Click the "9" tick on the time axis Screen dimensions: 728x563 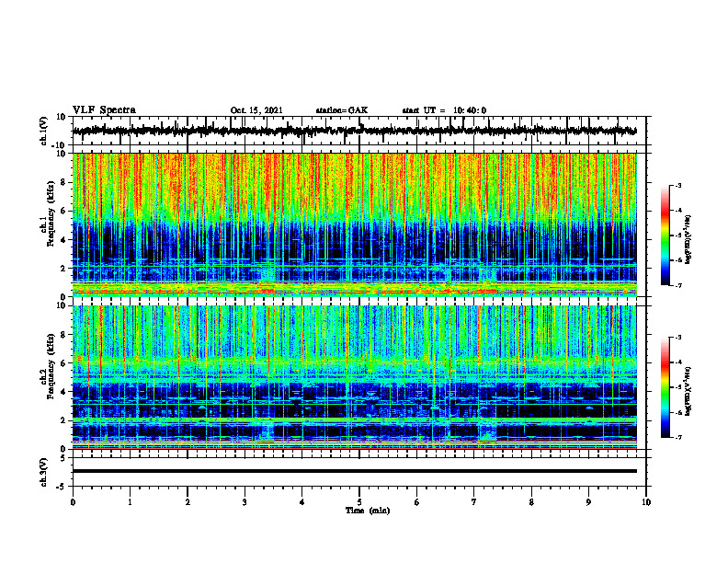(x=588, y=502)
